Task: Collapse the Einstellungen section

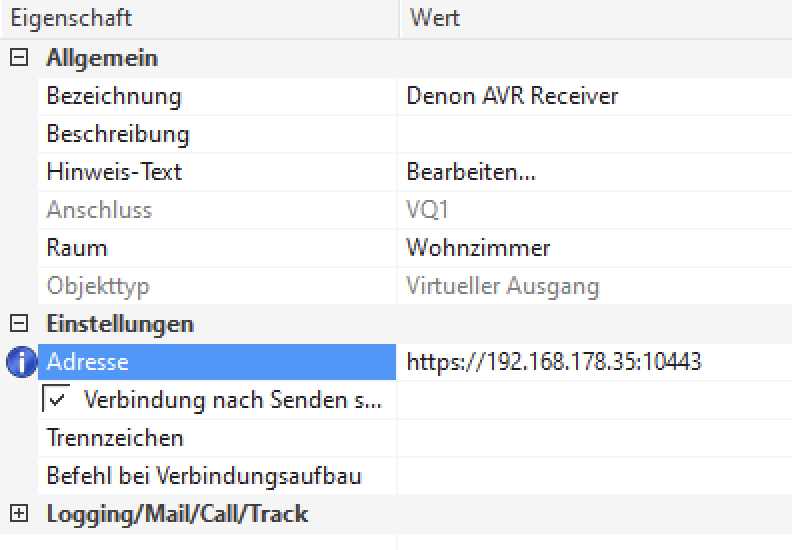Action: tap(18, 324)
